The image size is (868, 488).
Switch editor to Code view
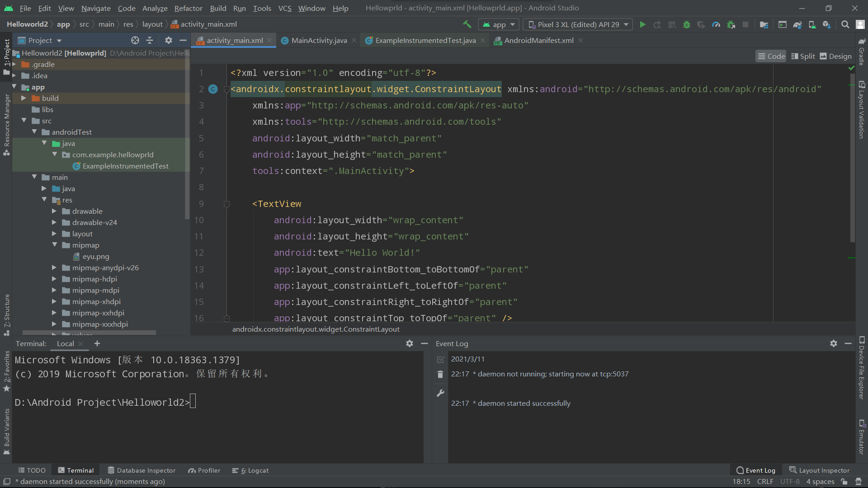click(771, 56)
